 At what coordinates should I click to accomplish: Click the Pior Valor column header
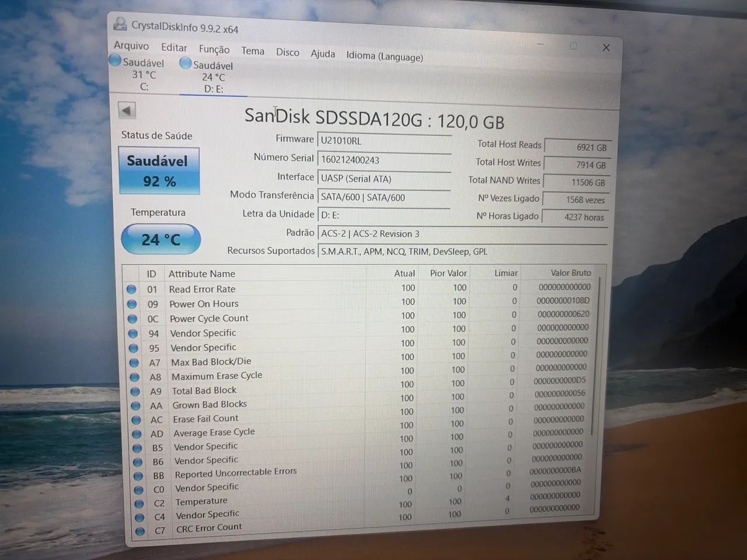click(448, 273)
